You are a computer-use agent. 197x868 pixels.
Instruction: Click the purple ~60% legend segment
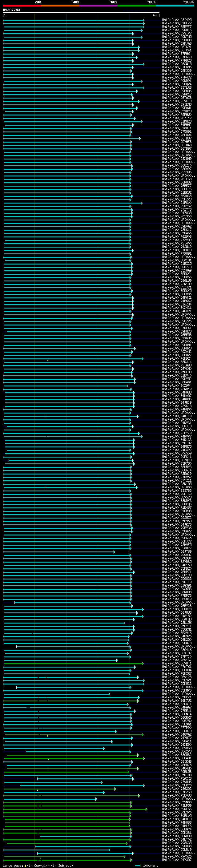pos(99,6)
